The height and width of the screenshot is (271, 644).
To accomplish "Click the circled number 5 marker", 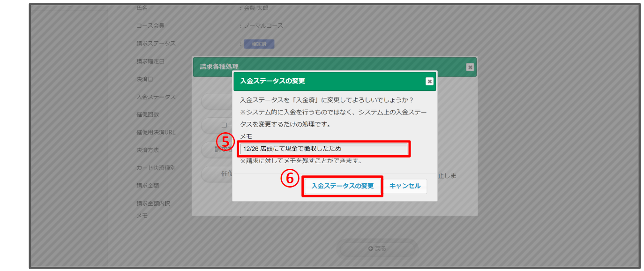I will (225, 141).
